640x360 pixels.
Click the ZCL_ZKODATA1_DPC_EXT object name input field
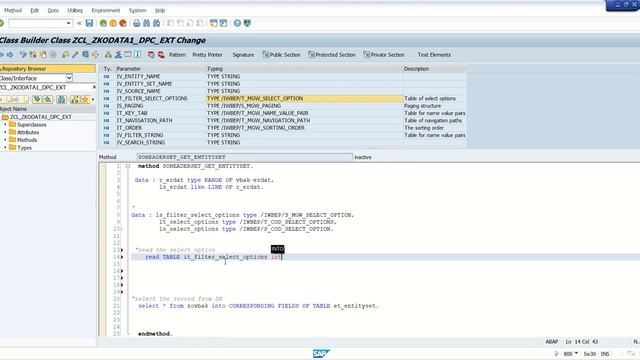click(x=46, y=87)
